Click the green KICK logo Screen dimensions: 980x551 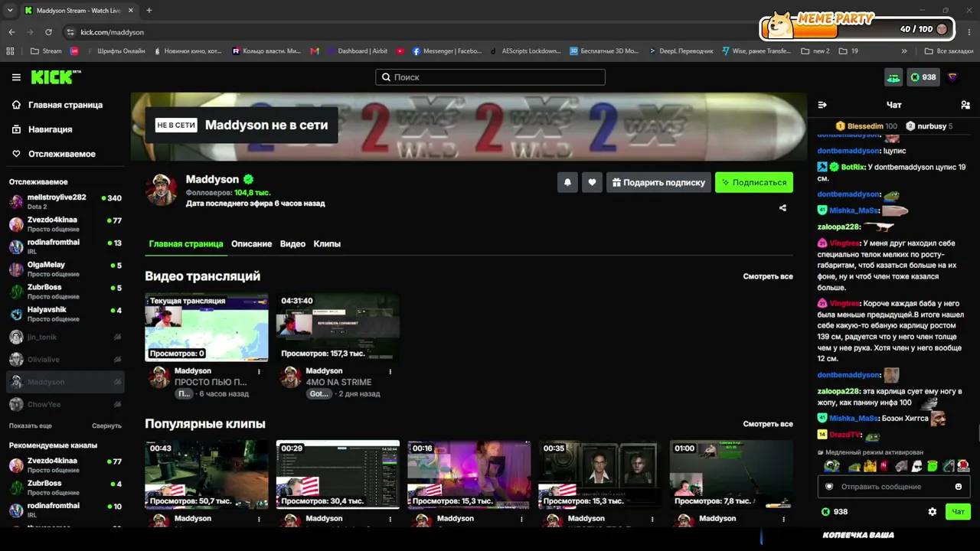tap(55, 77)
